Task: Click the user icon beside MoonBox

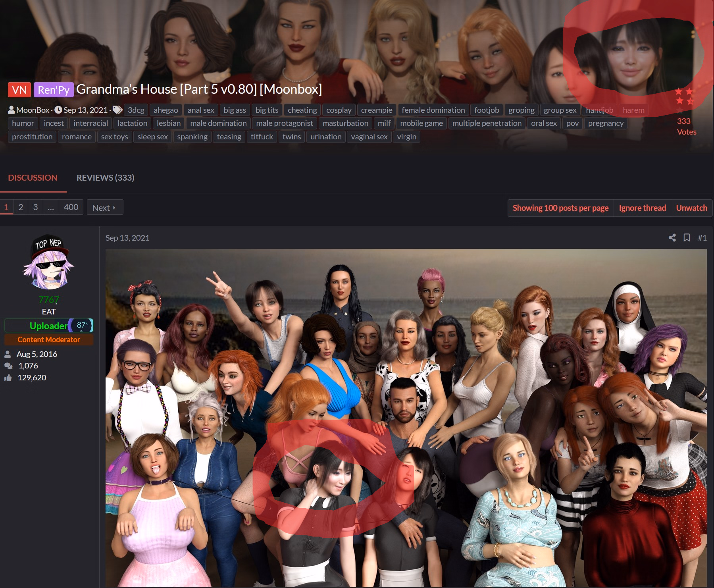Action: tap(12, 110)
